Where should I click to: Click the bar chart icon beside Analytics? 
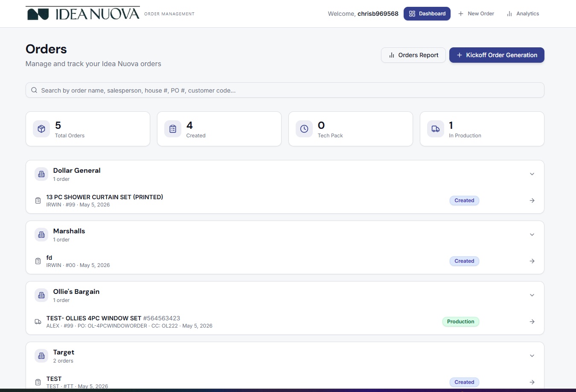coord(509,14)
